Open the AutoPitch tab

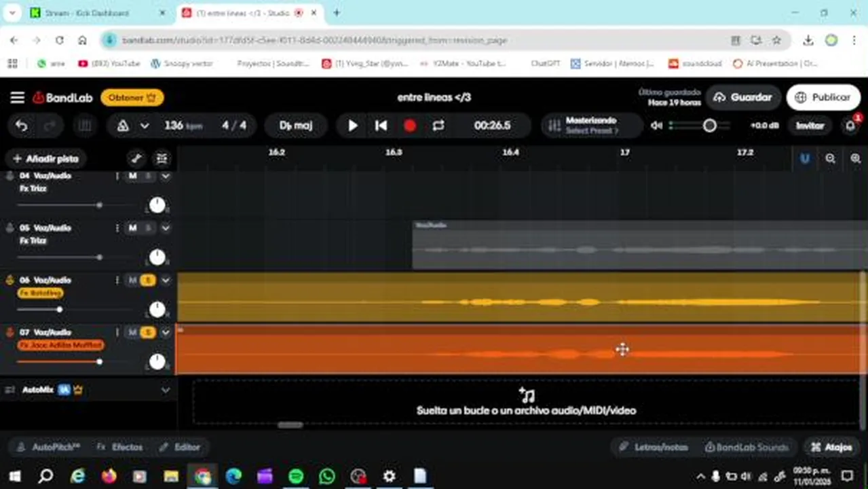(48, 447)
